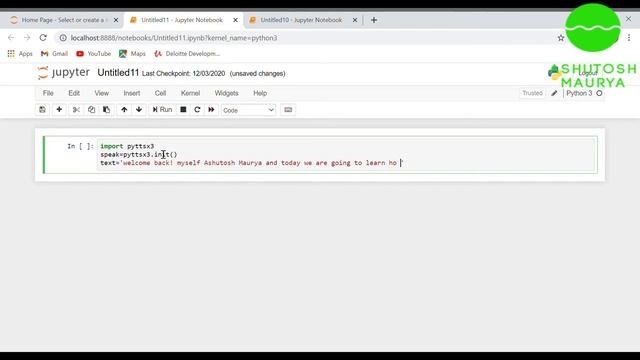Viewport: 640px width, 360px height.
Task: View site information icon in address bar
Action: (63, 38)
